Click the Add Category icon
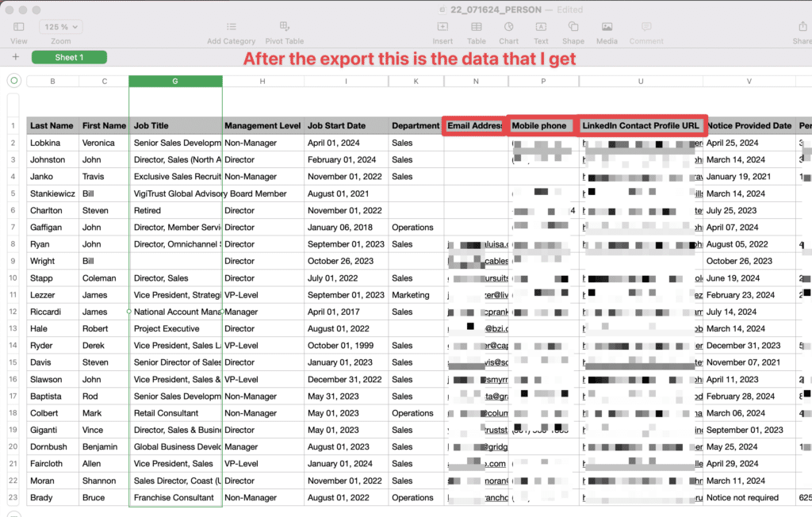812x517 pixels. click(x=232, y=26)
